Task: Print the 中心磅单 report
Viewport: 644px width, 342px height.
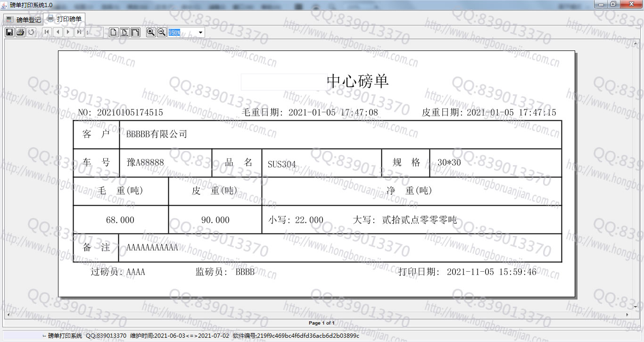Action: coord(20,33)
